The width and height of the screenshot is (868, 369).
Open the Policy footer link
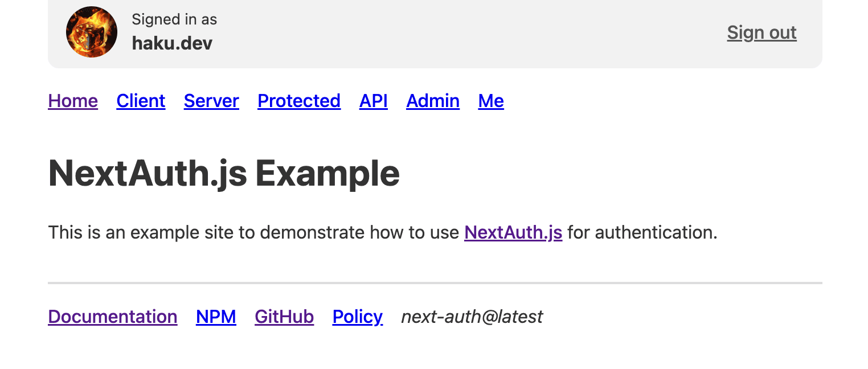pos(358,317)
